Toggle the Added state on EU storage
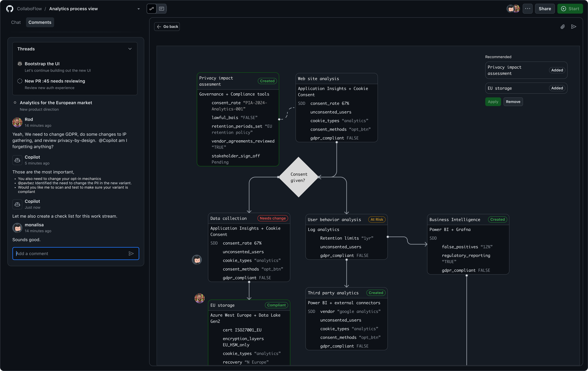 pos(557,88)
